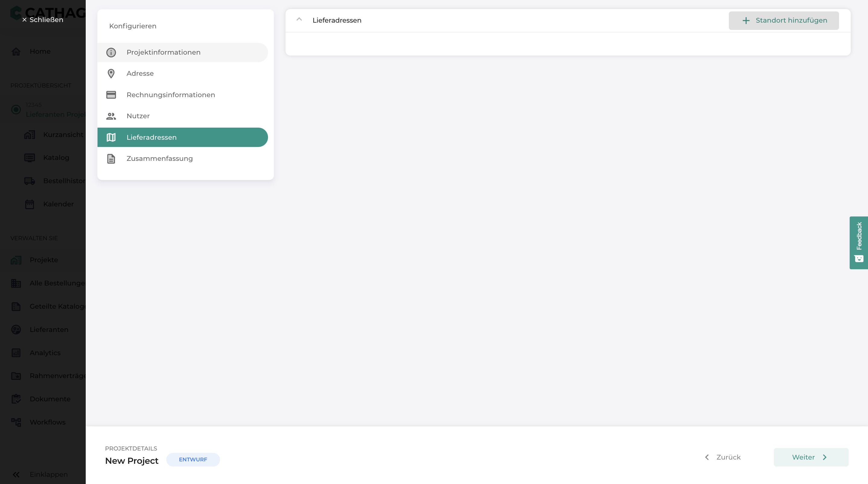Open the Zusammenfassung step
This screenshot has height=484, width=868.
[x=183, y=159]
